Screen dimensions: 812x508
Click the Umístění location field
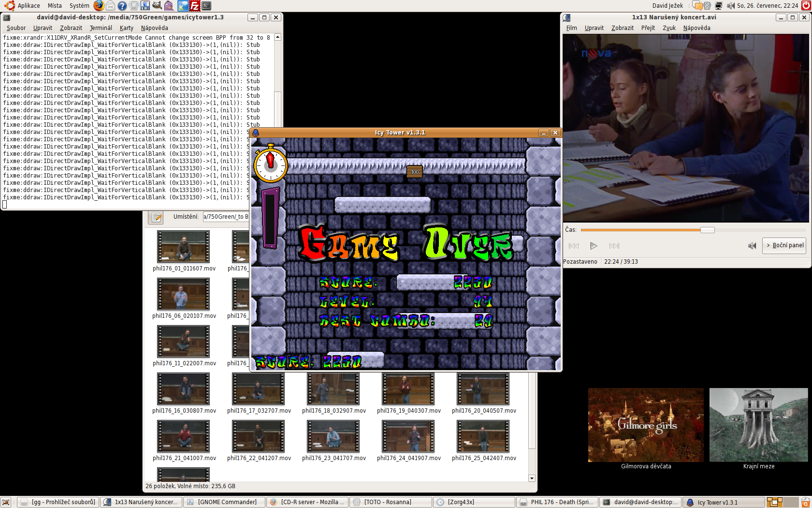[x=225, y=217]
